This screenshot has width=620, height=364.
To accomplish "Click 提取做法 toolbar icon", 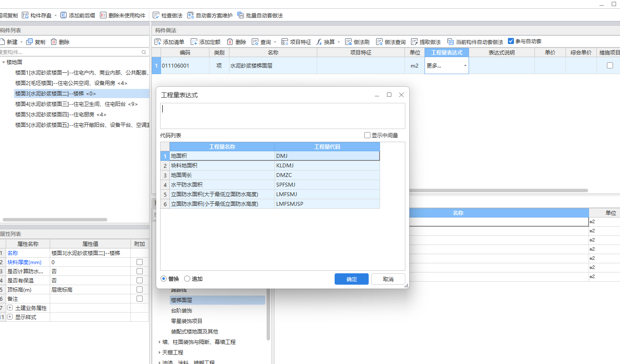I will point(414,42).
